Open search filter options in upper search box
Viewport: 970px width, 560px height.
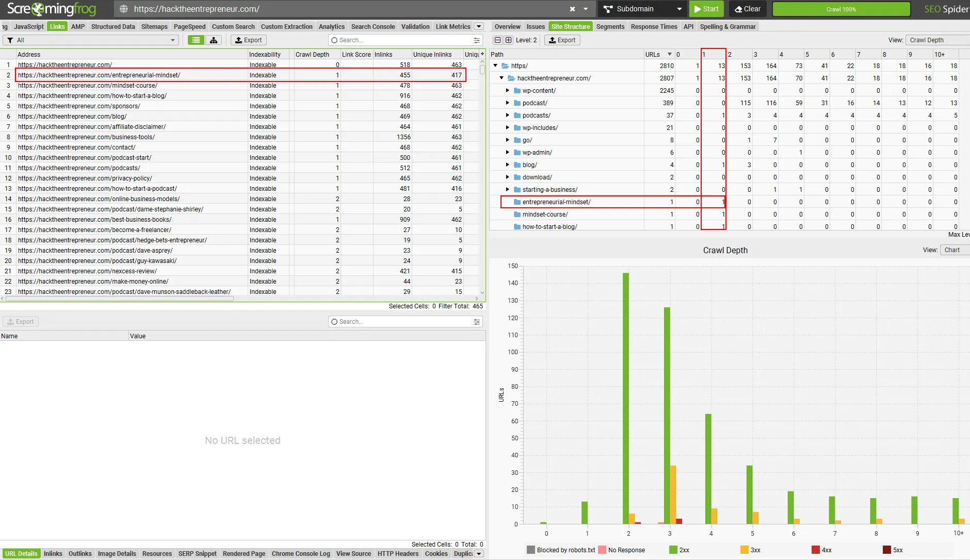pyautogui.click(x=477, y=40)
